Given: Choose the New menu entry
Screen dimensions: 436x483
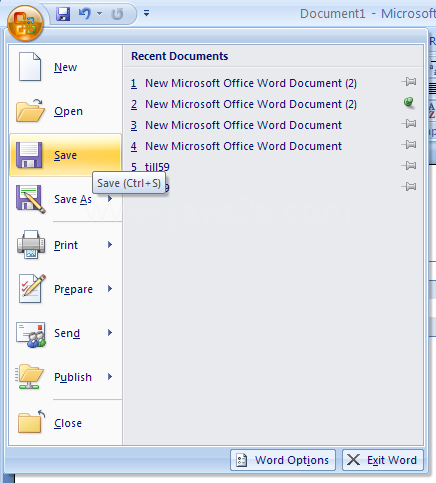Looking at the screenshot, I should tap(65, 67).
